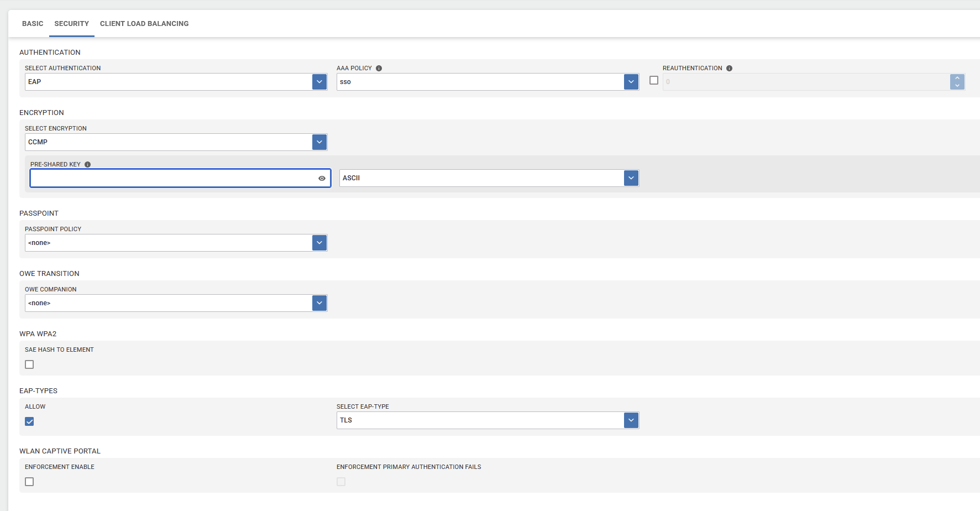
Task: Expand the Select EAP-Type TLS dropdown
Action: click(631, 420)
